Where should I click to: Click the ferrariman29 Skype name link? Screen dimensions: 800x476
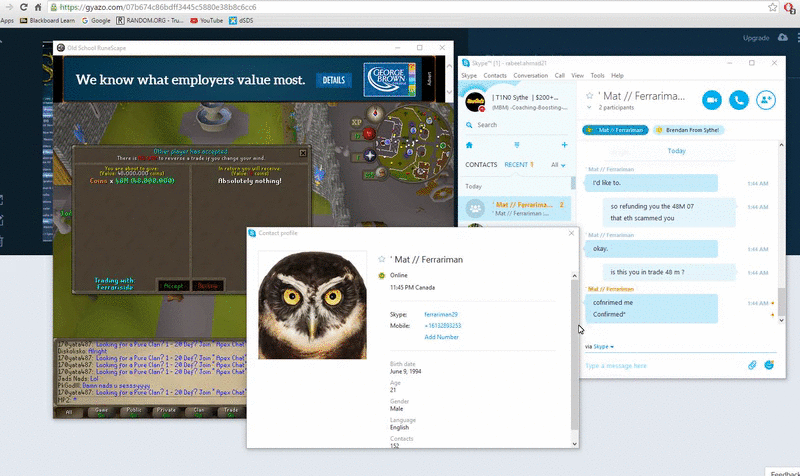[x=441, y=315]
